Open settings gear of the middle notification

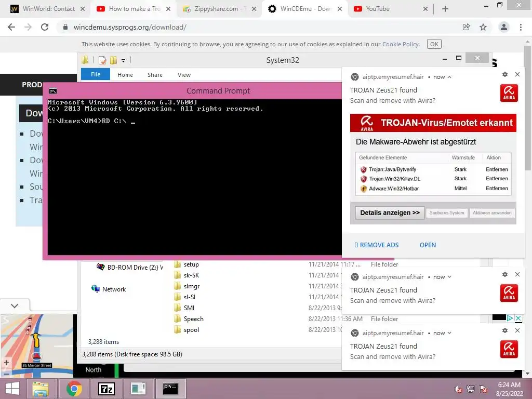(505, 274)
